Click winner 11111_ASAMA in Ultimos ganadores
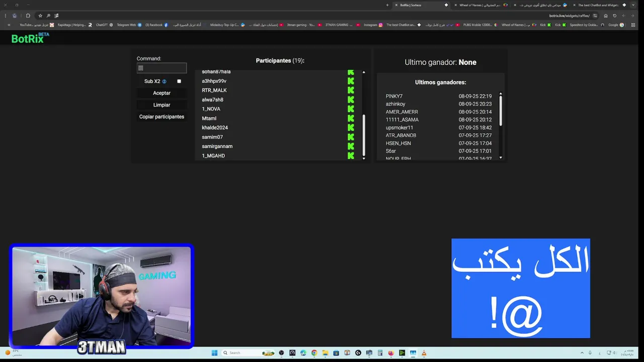644x362 pixels. coord(402,120)
